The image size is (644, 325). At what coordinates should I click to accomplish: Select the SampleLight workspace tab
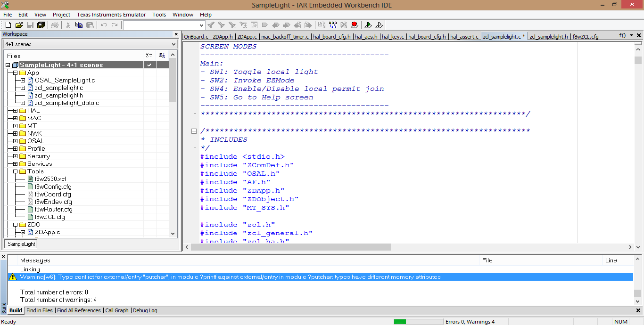coord(21,244)
